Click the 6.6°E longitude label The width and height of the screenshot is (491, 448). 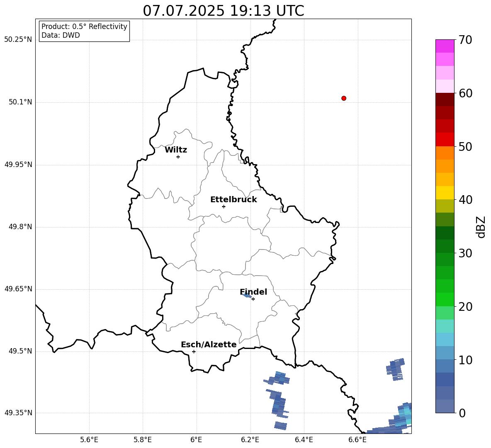pyautogui.click(x=357, y=440)
